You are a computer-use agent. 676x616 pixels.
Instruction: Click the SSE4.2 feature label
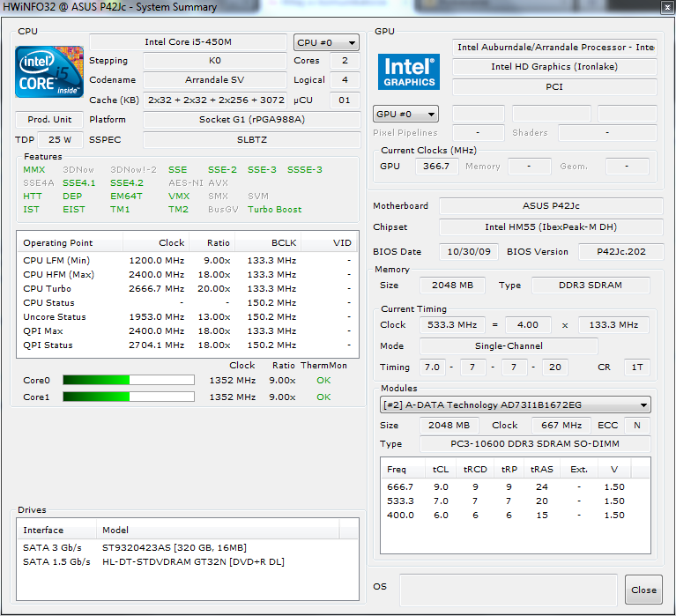126,182
